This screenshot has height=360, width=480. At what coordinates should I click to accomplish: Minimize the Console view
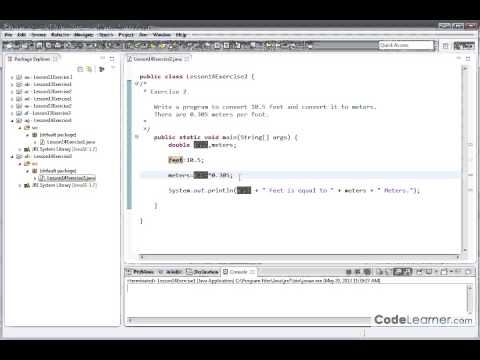click(x=459, y=272)
